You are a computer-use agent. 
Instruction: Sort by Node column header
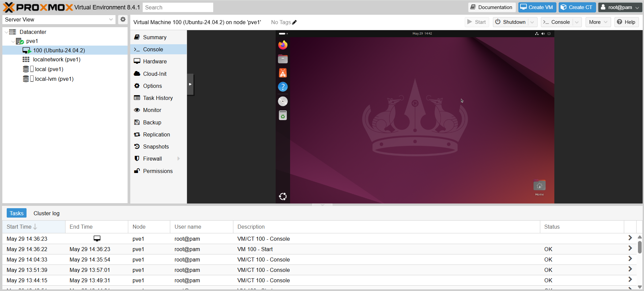coord(149,227)
